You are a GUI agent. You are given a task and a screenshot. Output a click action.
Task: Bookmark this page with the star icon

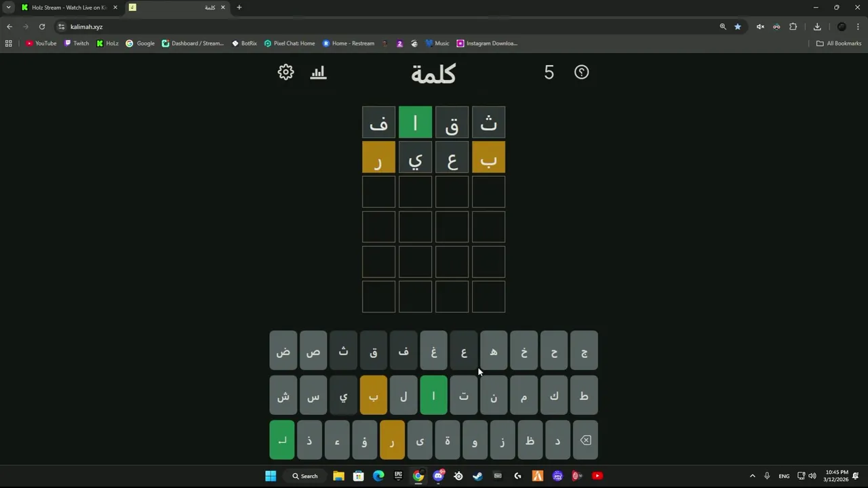click(738, 26)
